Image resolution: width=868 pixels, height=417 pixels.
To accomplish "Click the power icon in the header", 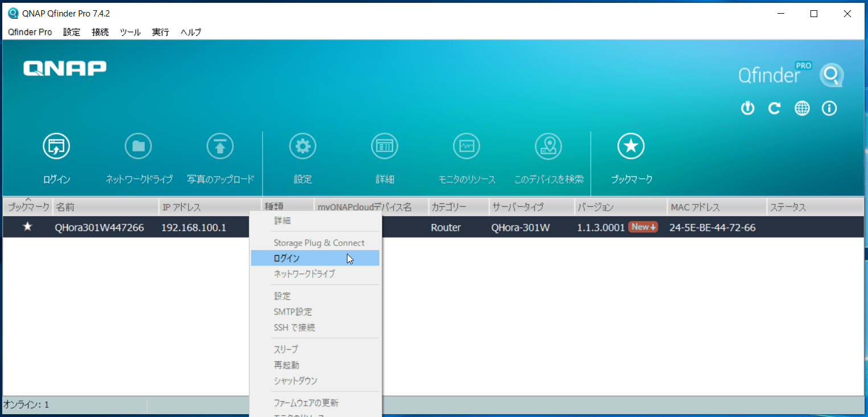I will (747, 108).
